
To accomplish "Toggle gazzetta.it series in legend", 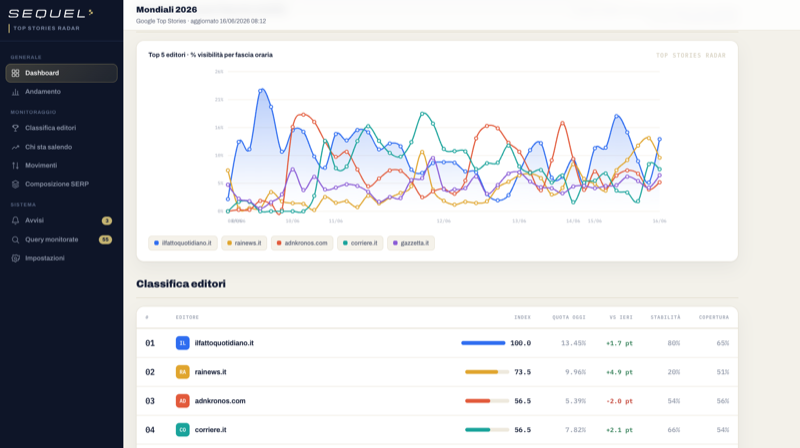I will 411,243.
